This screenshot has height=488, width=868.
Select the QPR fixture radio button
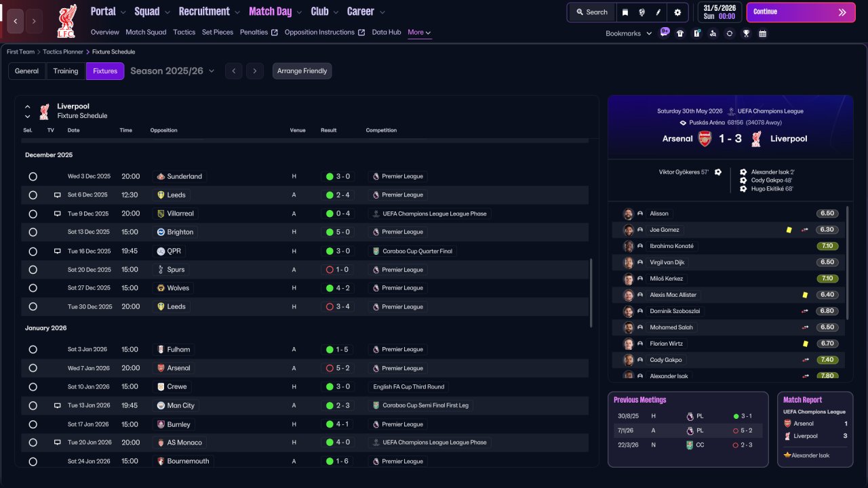pos(33,251)
